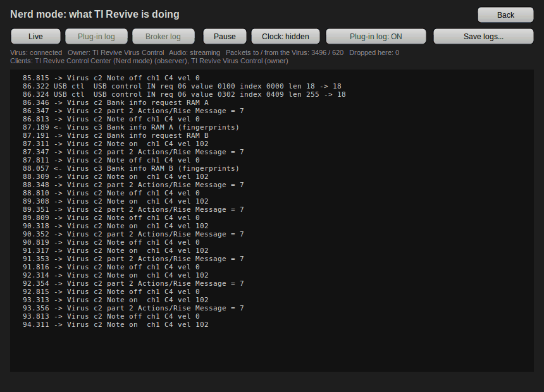Screen dimensions: 544x392
Task: Select log line 90.318 Note on
Action: point(116,226)
